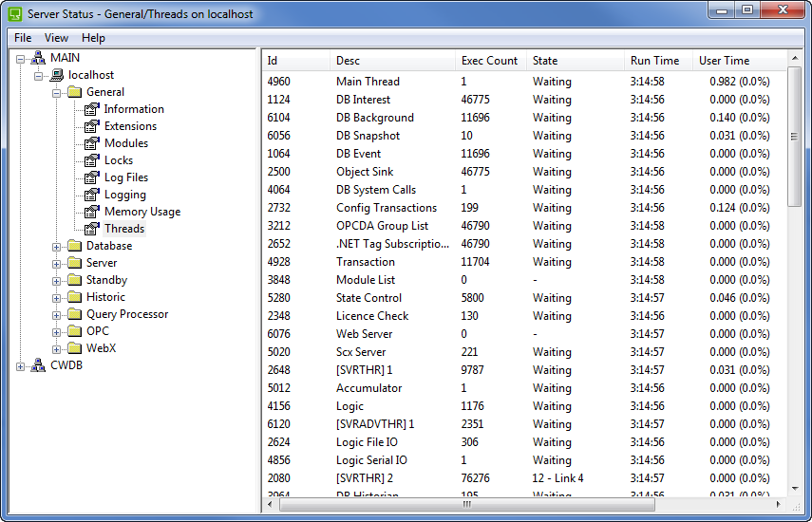Select the Modules tree item
This screenshot has width=812, height=522.
pos(125,143)
